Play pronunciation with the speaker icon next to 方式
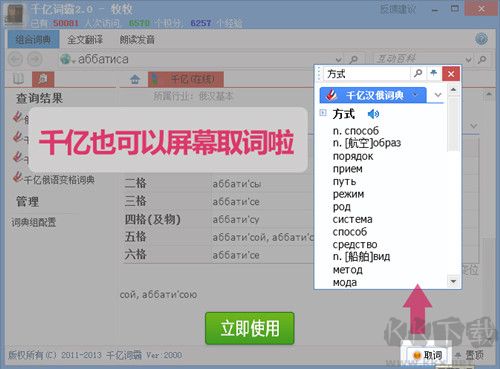This screenshot has height=369, width=500. pos(373,114)
